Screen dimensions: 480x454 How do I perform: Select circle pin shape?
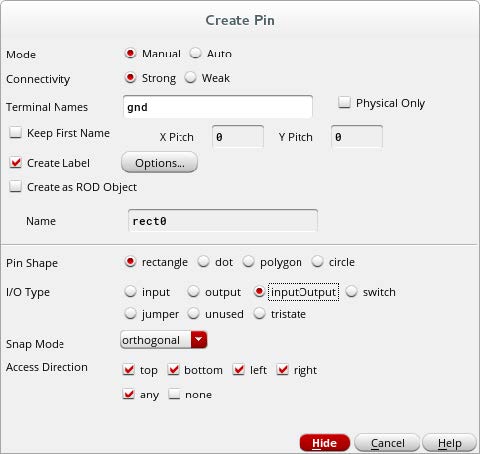(x=317, y=262)
